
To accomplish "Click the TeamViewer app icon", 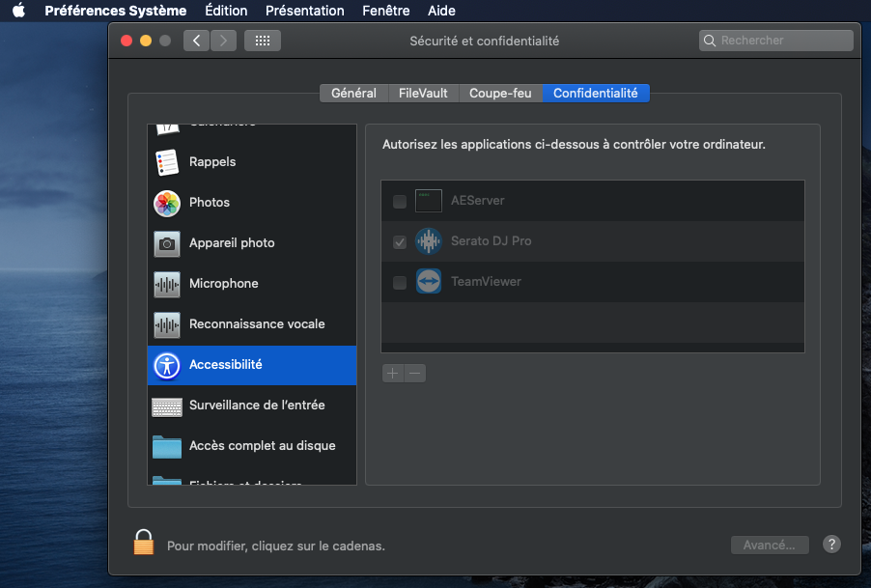I will pos(429,282).
